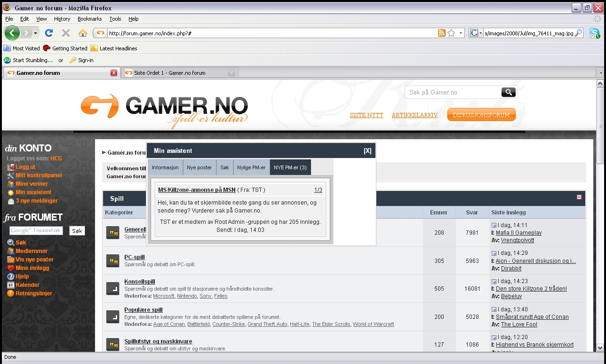606x364 pixels.
Task: Click the Kalender icon in sidebar
Action: point(11,285)
